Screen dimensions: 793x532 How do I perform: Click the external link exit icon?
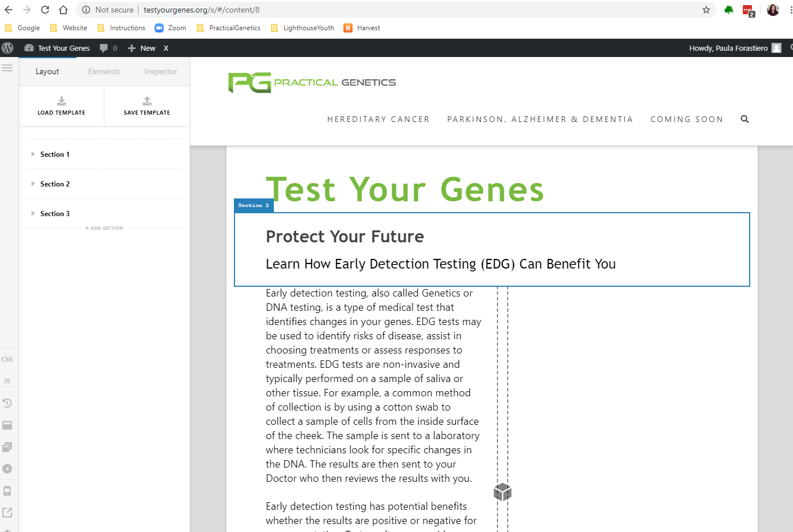[7, 513]
